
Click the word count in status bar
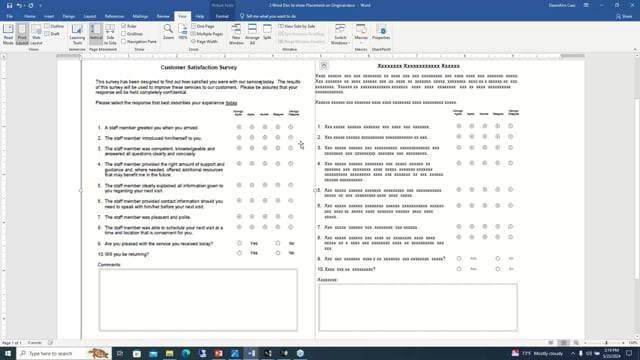(x=35, y=343)
